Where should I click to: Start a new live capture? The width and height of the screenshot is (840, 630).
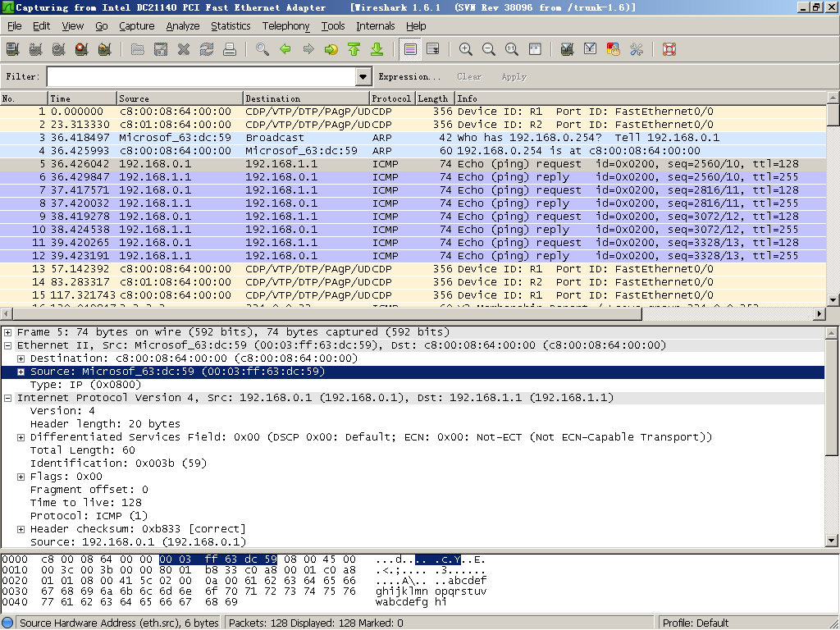click(58, 50)
